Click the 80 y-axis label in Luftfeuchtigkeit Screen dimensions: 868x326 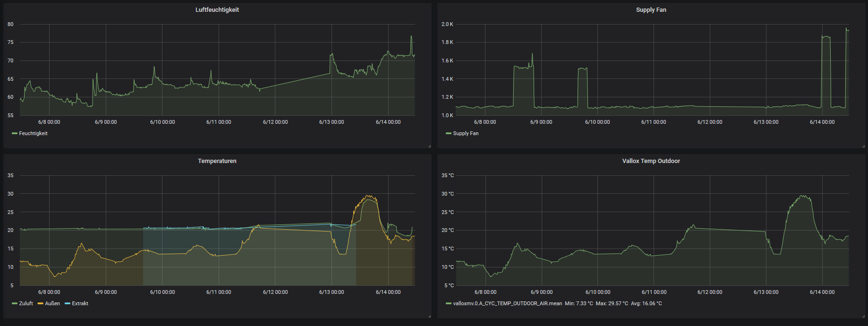(10, 24)
